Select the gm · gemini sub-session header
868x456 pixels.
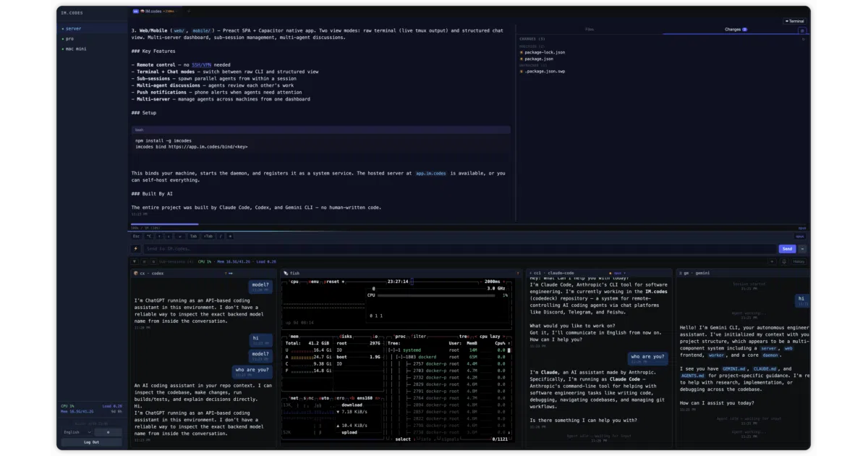coord(743,273)
